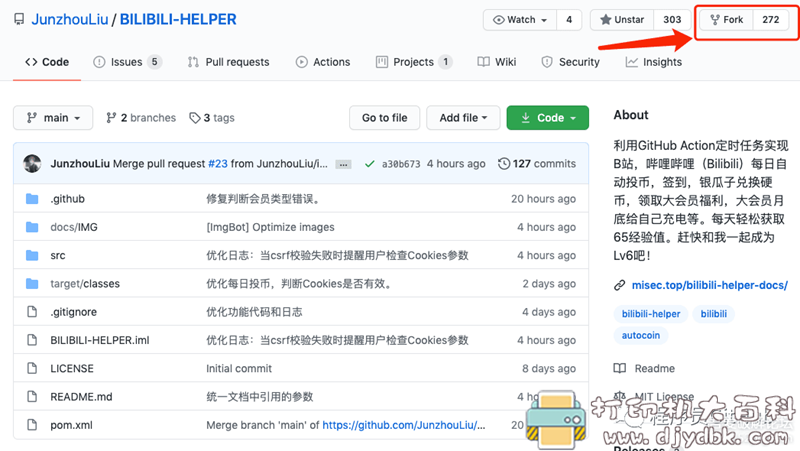Screen dimensions: 800x451
Task: Expand the commit message ellipsis button
Action: [x=343, y=164]
